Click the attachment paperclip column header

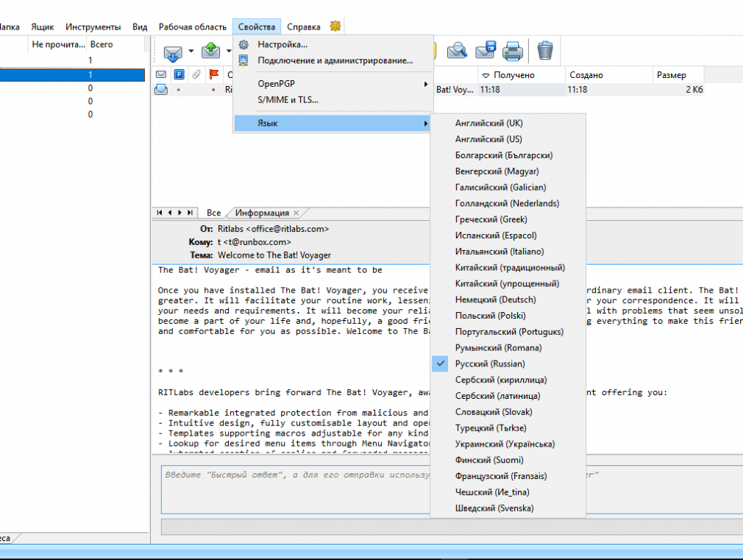coord(196,74)
